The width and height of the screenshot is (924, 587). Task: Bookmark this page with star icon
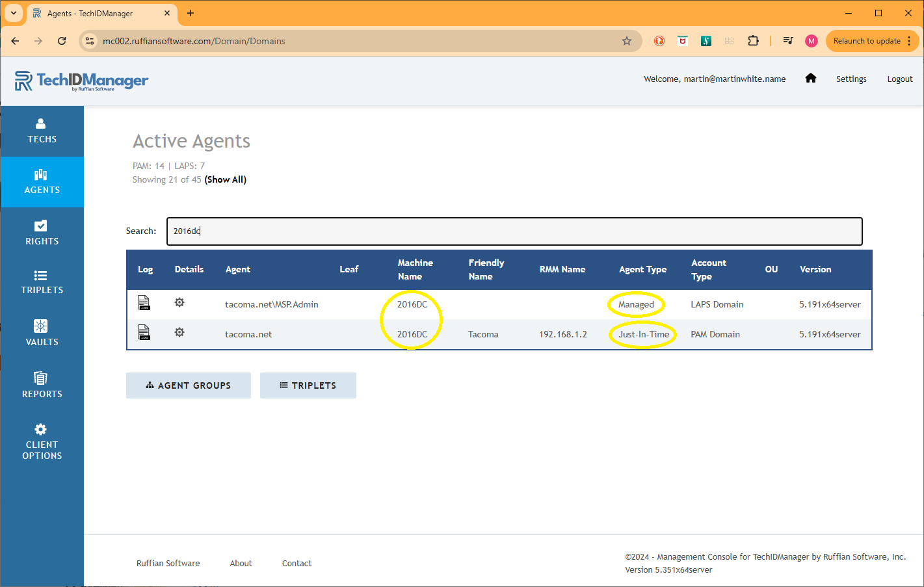pos(627,41)
